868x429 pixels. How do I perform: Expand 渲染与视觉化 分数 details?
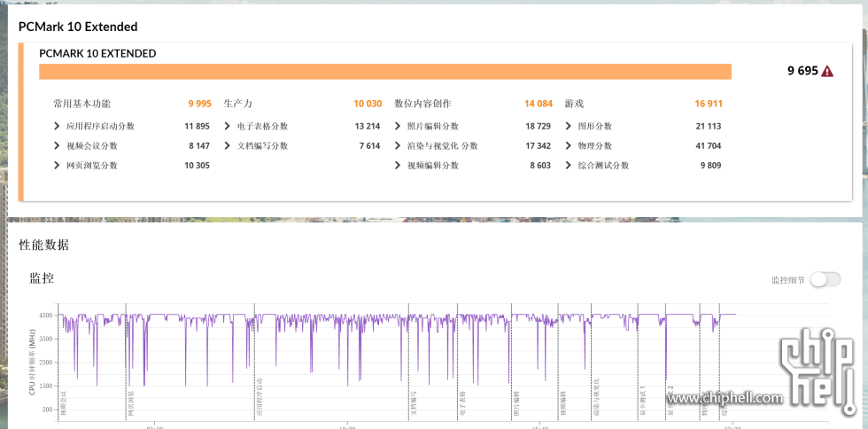[x=398, y=146]
